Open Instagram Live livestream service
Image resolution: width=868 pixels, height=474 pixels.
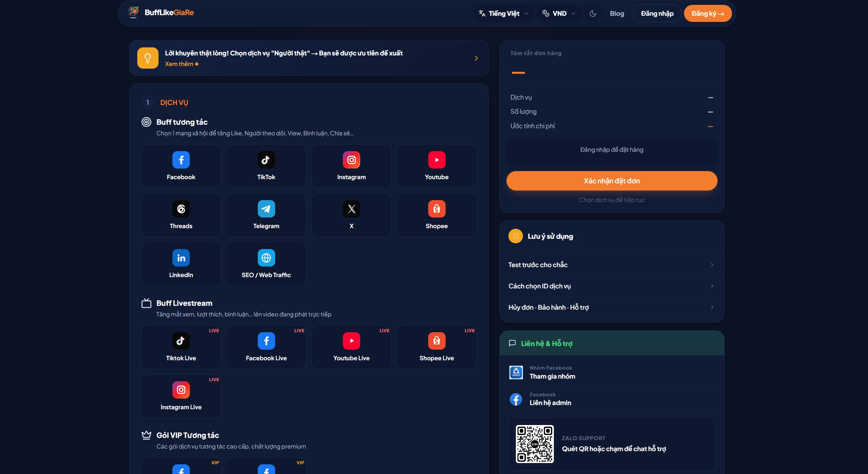(x=181, y=396)
